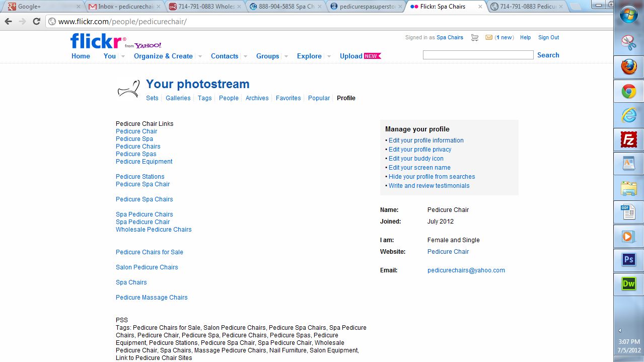Open the Help link
644x362 pixels.
pos(525,37)
